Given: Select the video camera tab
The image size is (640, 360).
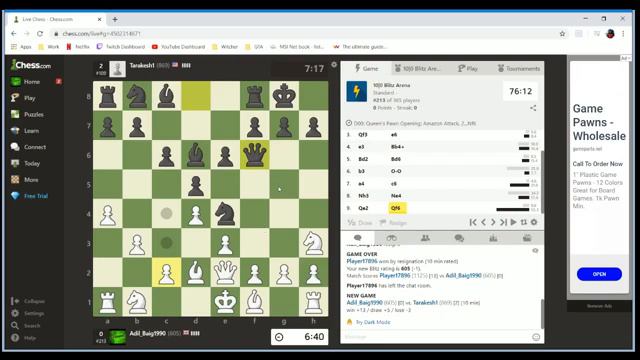Looking at the screenshot, I should 527,238.
